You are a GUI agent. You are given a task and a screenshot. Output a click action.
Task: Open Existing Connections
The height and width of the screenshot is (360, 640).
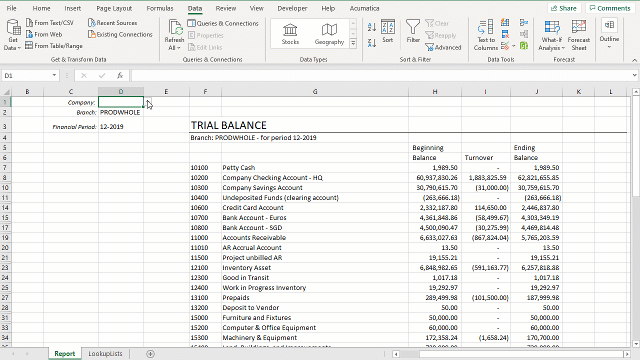pyautogui.click(x=120, y=34)
